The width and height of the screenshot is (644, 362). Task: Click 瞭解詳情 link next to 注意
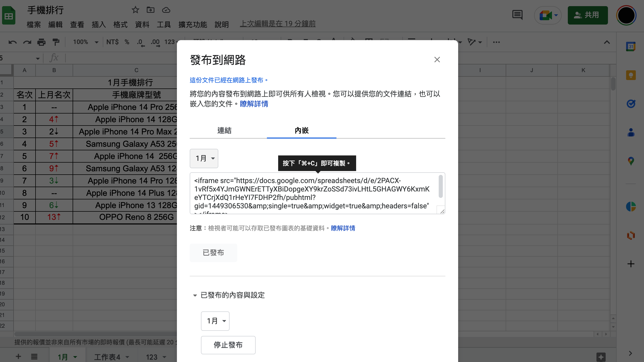(x=343, y=228)
